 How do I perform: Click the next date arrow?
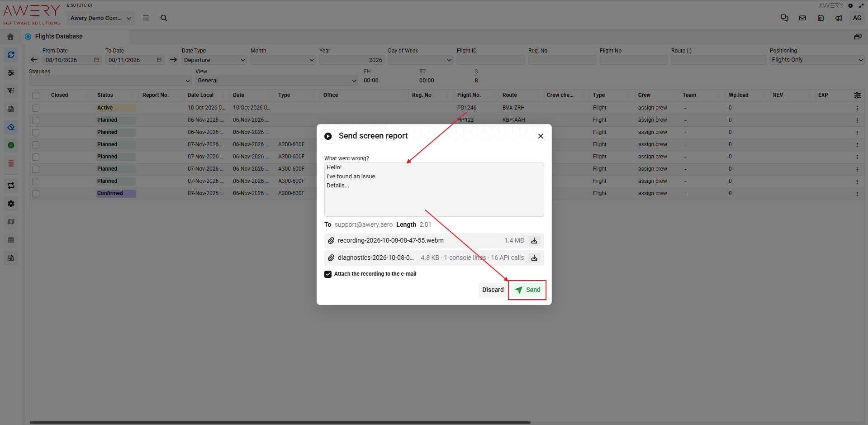tap(173, 60)
